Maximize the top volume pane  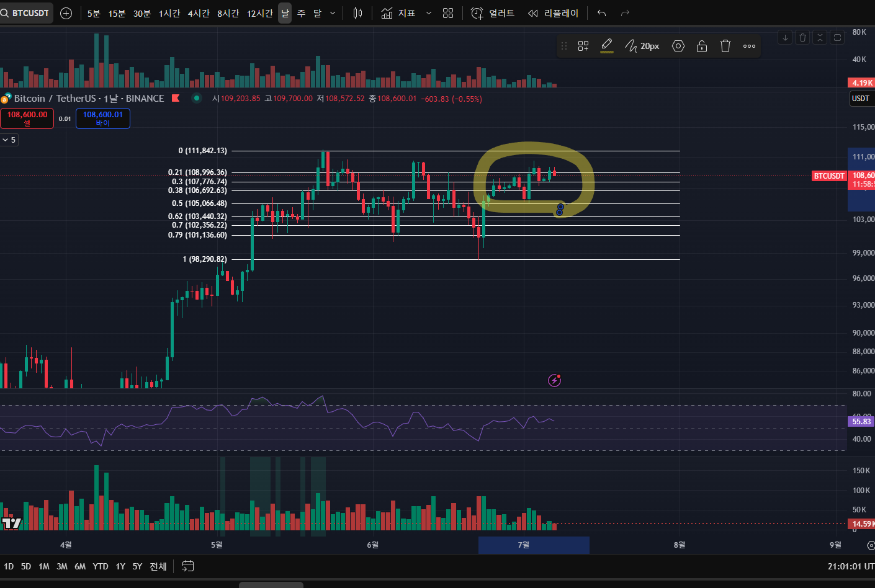pos(837,38)
